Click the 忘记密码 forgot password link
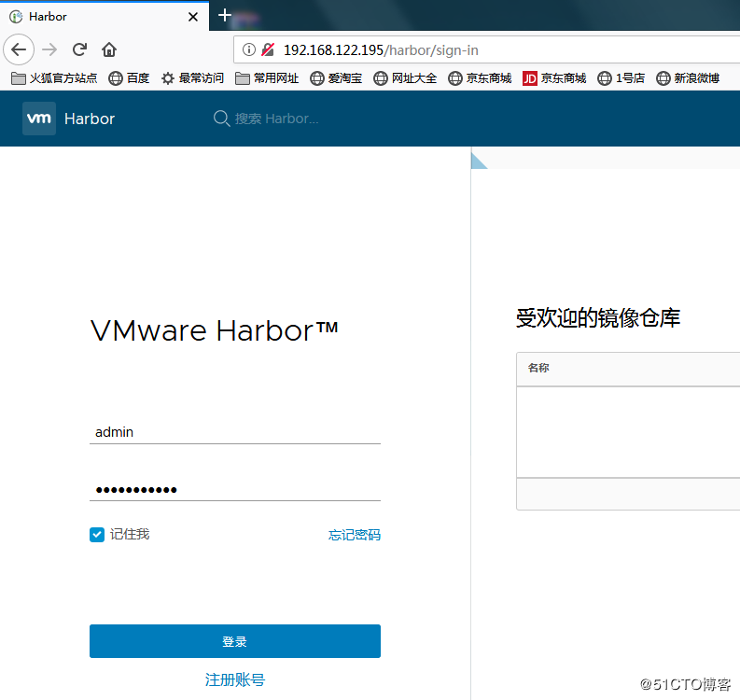This screenshot has width=740, height=700. click(x=355, y=535)
